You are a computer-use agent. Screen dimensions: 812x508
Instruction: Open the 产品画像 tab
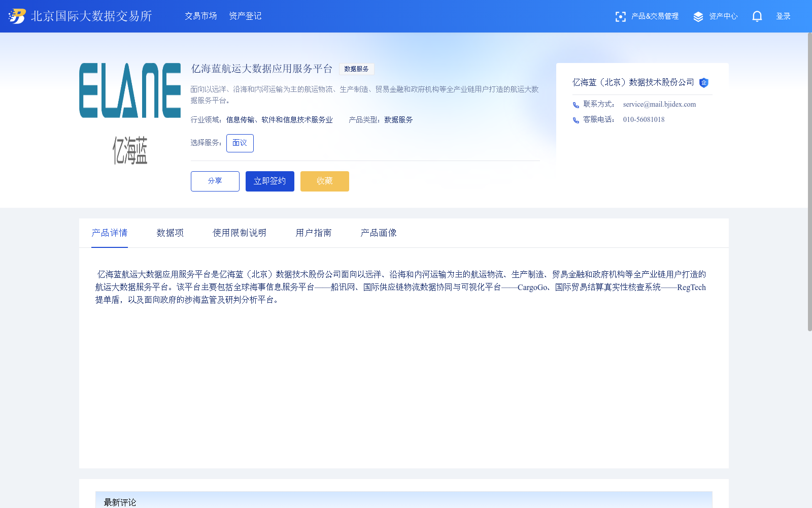pyautogui.click(x=379, y=233)
